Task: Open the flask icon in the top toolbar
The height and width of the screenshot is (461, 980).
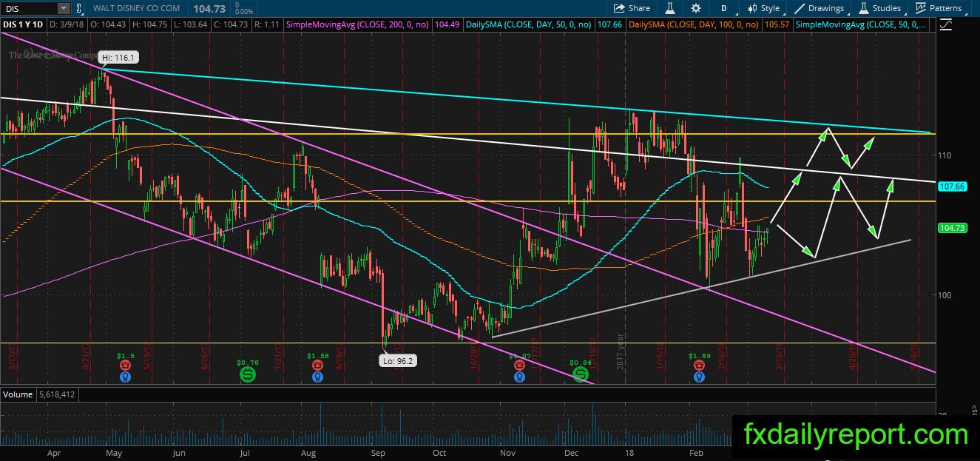Action: tap(670, 8)
